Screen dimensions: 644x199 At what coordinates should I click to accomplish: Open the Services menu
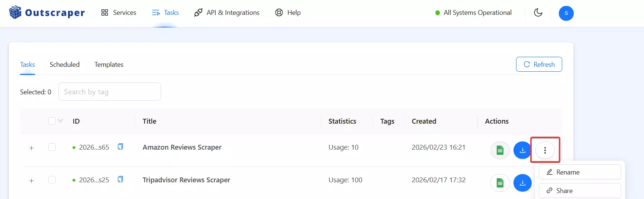point(119,13)
